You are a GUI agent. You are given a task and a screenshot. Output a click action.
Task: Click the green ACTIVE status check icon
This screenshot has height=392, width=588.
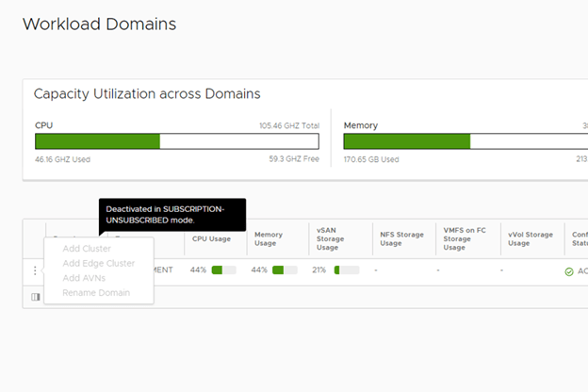pos(569,271)
